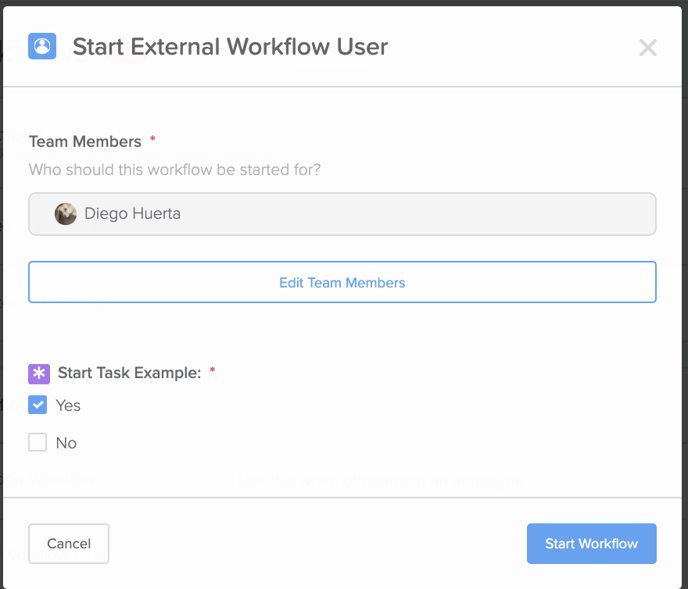This screenshot has width=688, height=589.
Task: Start the workflow
Action: (591, 543)
